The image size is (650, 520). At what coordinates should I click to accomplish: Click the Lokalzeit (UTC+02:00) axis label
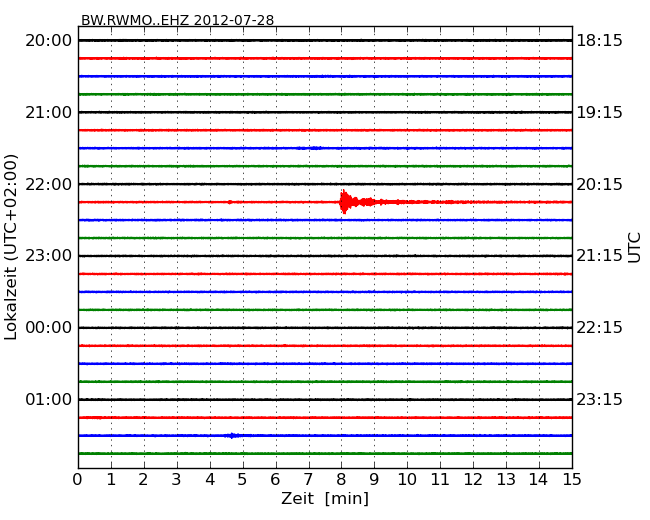coord(11,247)
